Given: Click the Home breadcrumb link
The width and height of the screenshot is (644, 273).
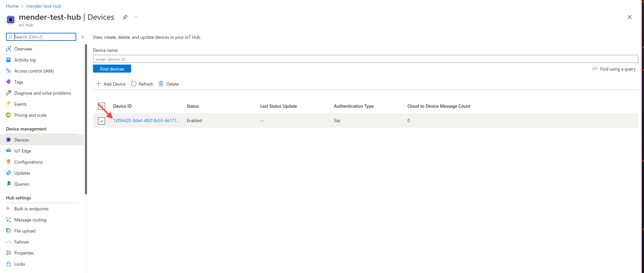Looking at the screenshot, I should tap(12, 6).
